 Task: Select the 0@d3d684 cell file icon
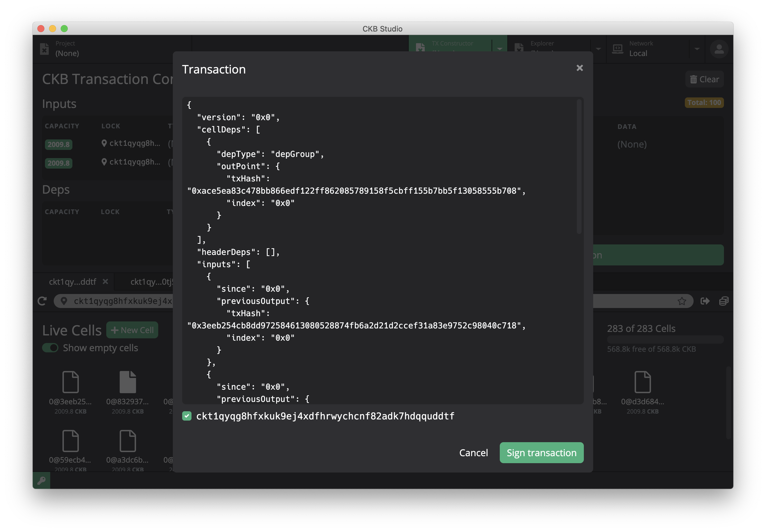point(642,382)
